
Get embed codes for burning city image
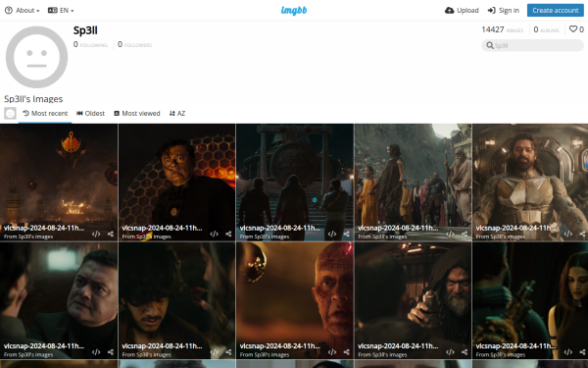click(x=96, y=234)
